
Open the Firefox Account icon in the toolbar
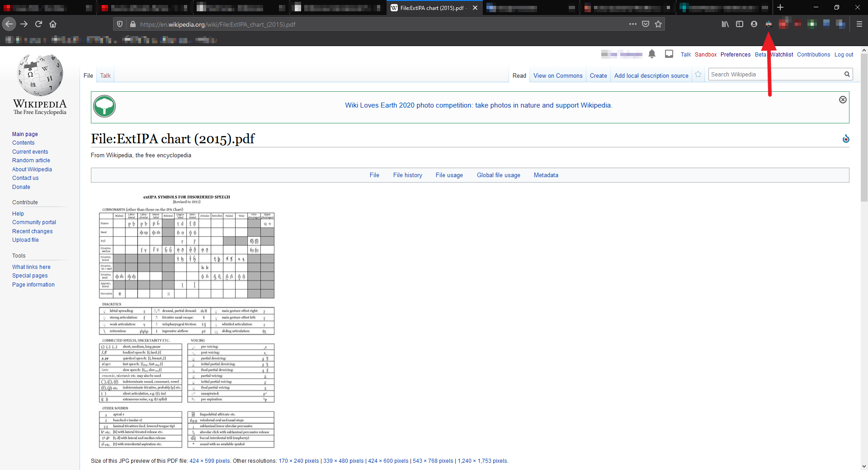[x=754, y=24]
